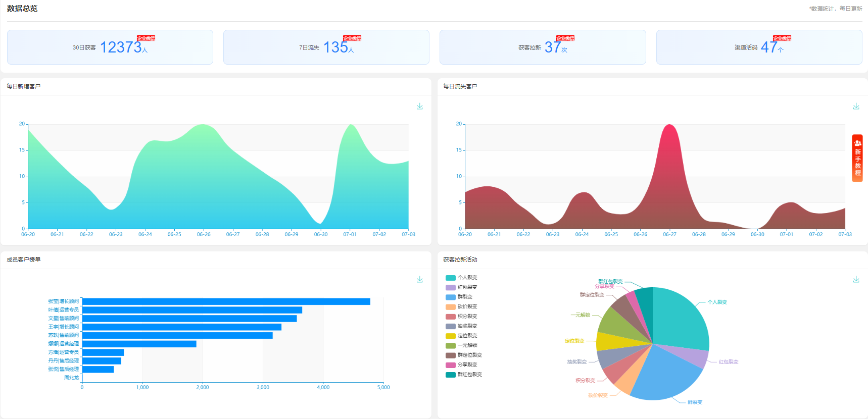This screenshot has height=419, width=868.
Task: Toggle the 红包裂变 legend item
Action: 461,287
